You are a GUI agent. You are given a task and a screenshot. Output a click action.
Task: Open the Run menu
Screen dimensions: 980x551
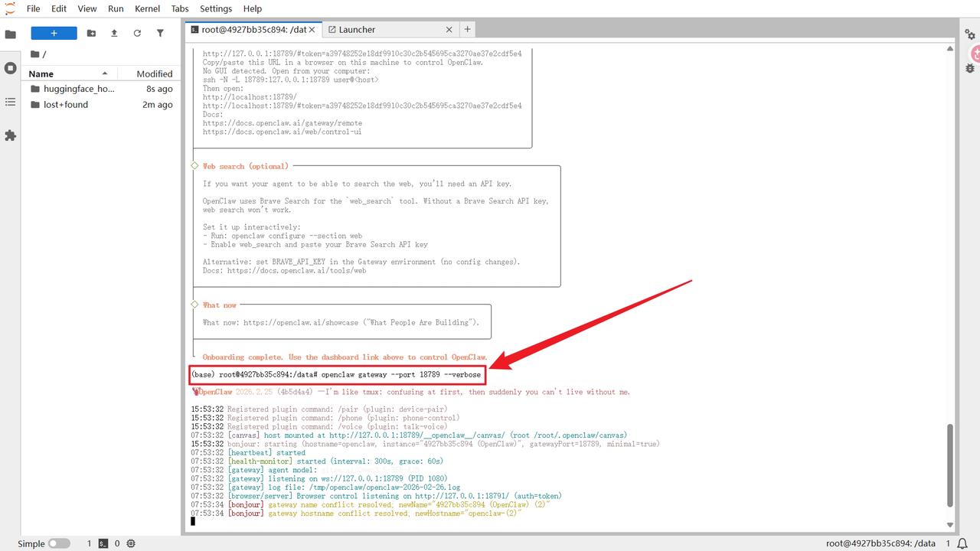[x=116, y=8]
